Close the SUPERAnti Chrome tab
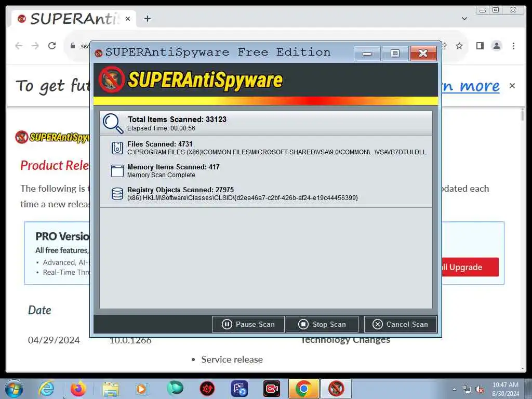The height and width of the screenshot is (399, 532). [128, 19]
